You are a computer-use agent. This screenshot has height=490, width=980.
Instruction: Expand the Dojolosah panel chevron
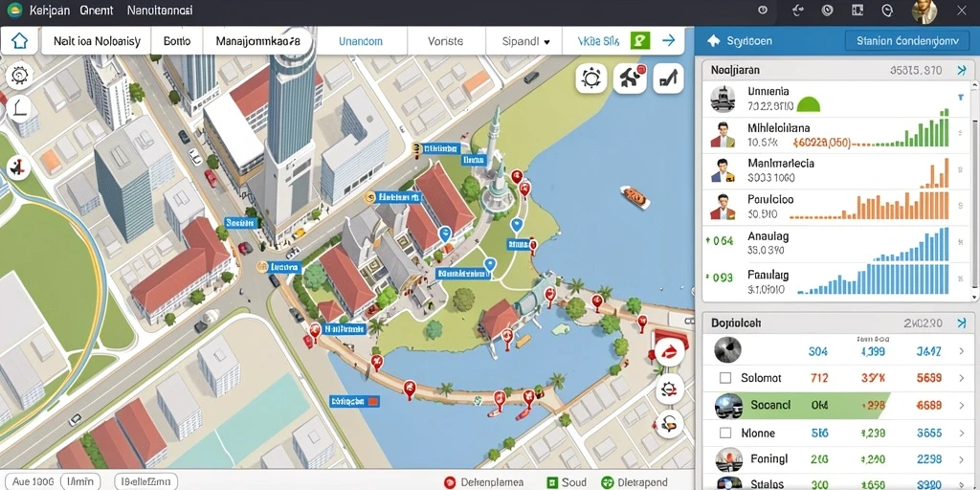pyautogui.click(x=962, y=323)
